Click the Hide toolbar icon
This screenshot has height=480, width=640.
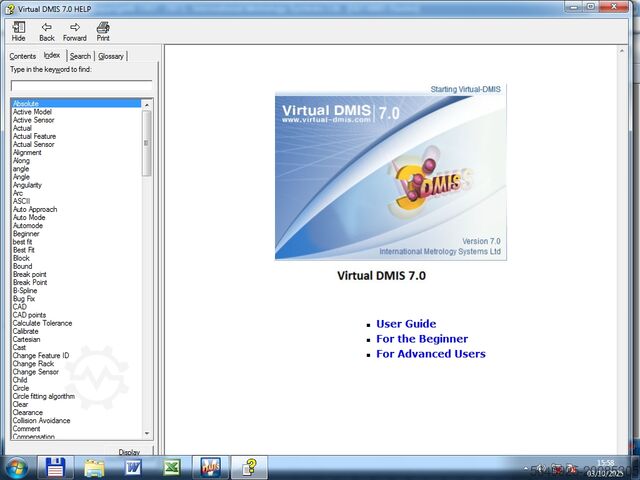pos(18,31)
